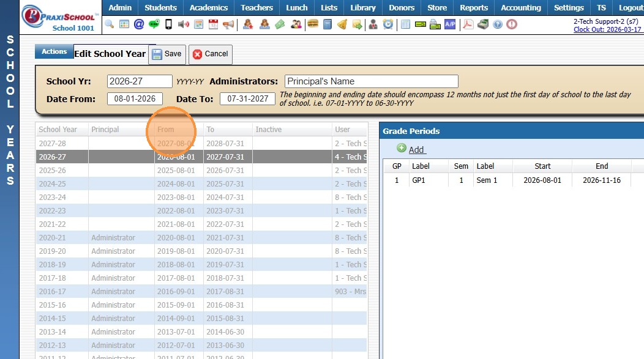Click the Date To input field

click(x=247, y=99)
